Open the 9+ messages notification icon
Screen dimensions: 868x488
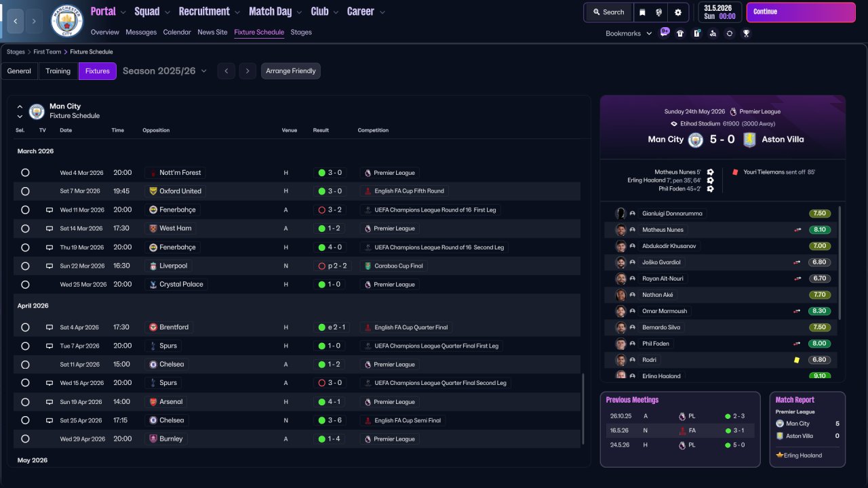(665, 32)
